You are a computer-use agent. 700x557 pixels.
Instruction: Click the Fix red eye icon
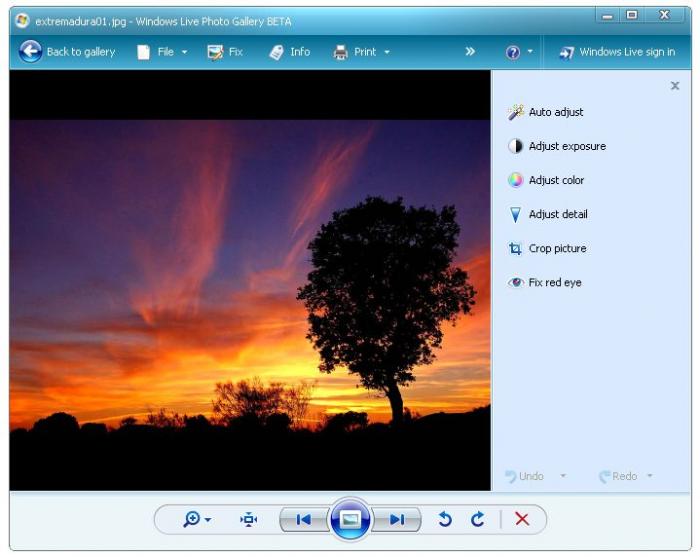[516, 282]
